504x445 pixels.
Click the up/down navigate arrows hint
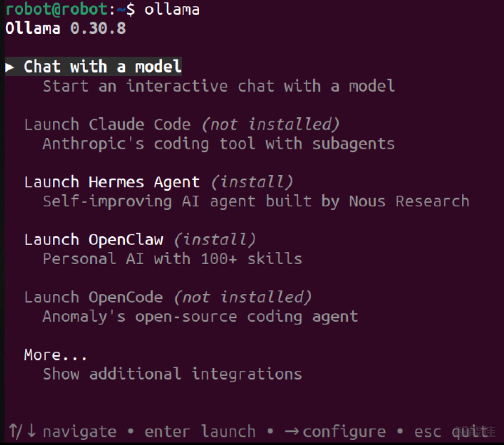tap(63, 431)
